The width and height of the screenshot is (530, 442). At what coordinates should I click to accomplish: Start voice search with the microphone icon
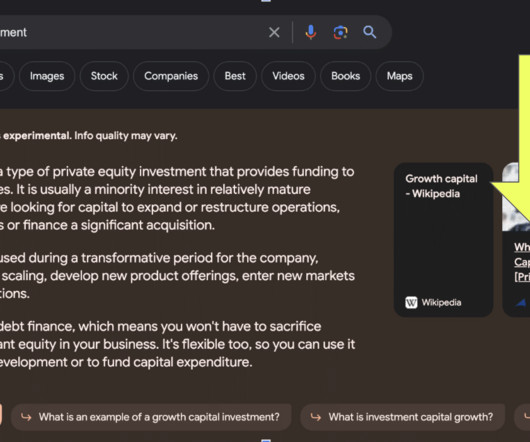pyautogui.click(x=311, y=32)
